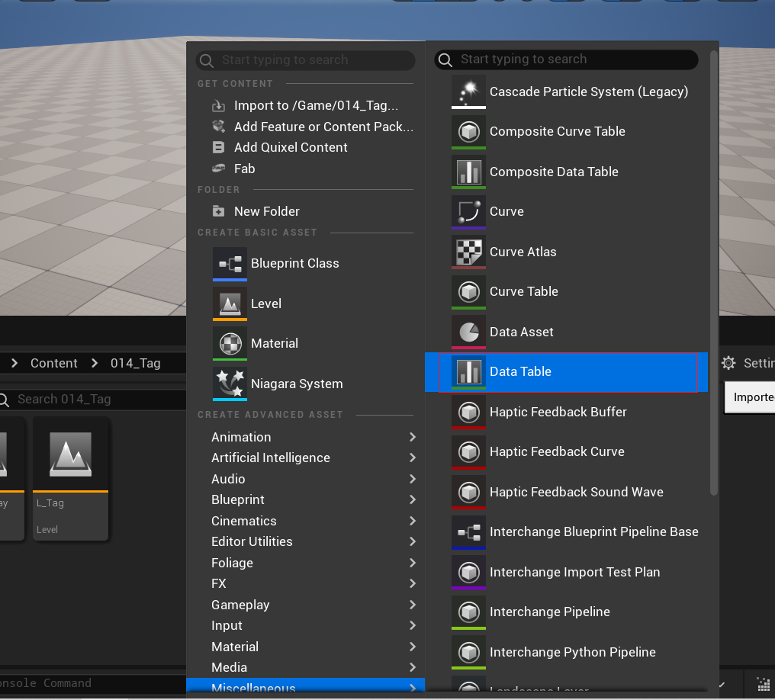Click the Fab icon

coord(218,169)
